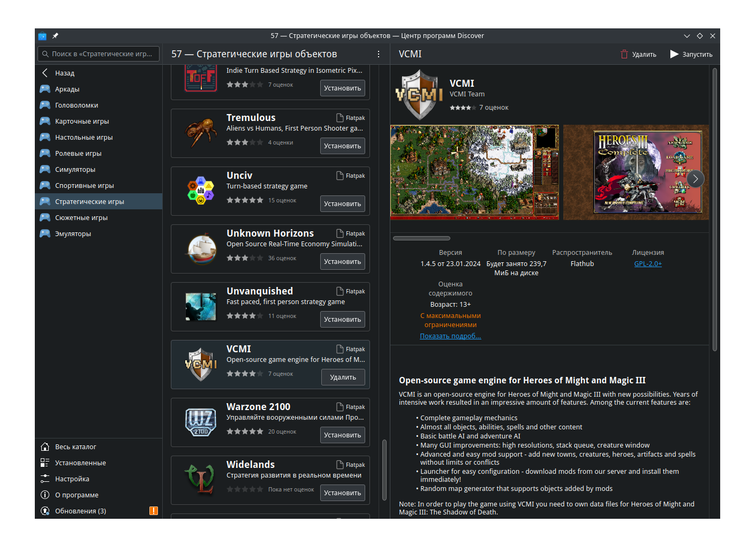
Task: Click the Показать подроб... link
Action: pos(450,336)
